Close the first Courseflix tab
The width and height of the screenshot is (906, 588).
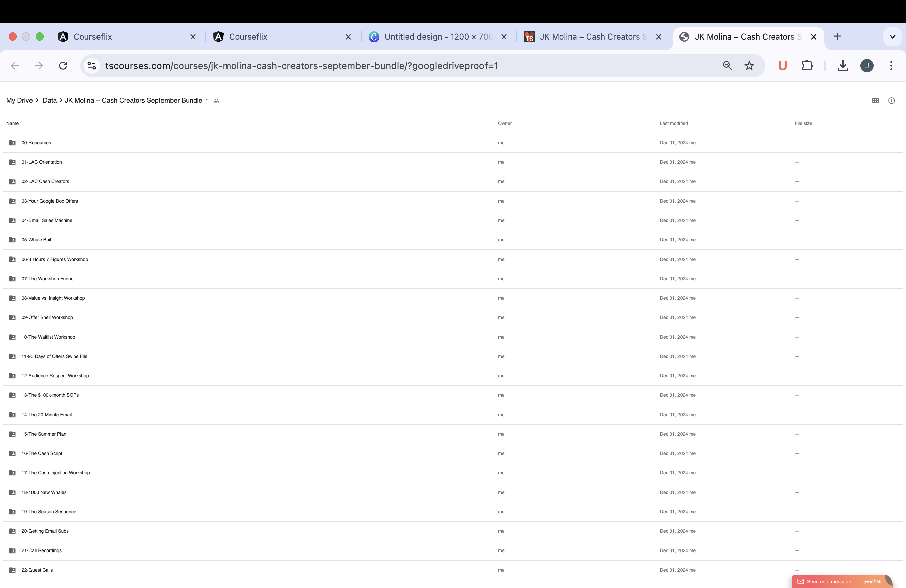pos(193,37)
